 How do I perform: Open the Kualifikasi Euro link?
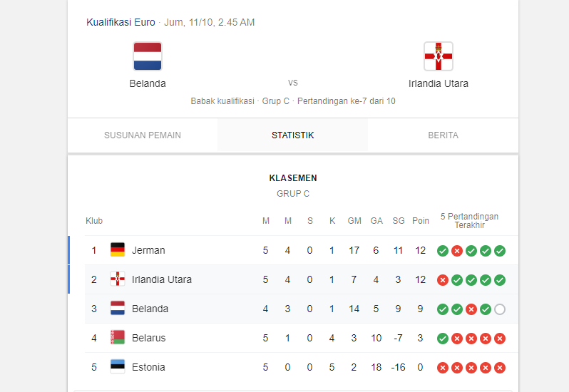(121, 22)
